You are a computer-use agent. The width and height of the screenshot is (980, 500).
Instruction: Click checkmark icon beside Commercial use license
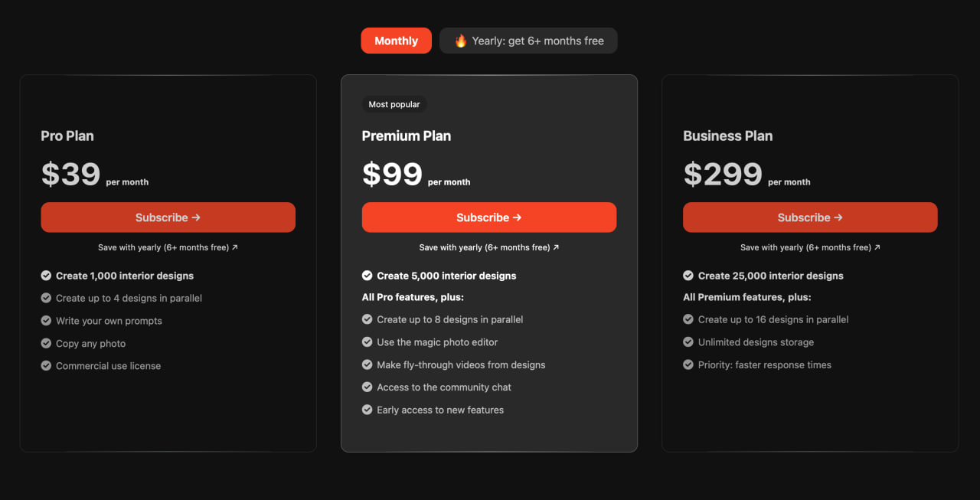click(x=46, y=366)
